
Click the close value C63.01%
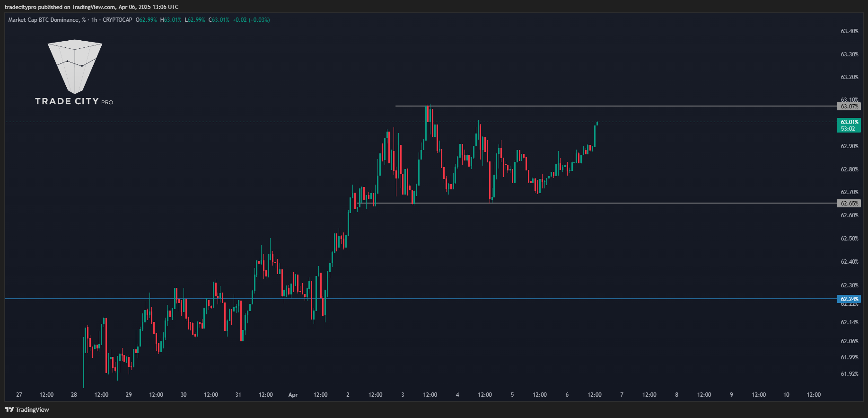[219, 20]
